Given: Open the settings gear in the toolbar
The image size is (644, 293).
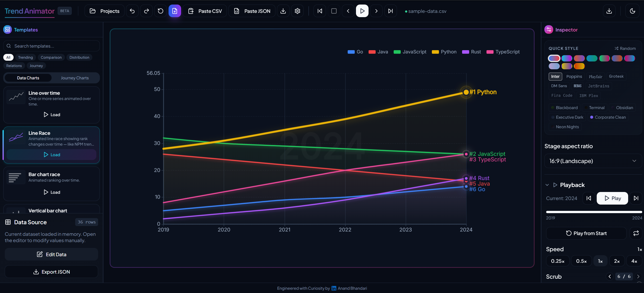Looking at the screenshot, I should point(297,11).
